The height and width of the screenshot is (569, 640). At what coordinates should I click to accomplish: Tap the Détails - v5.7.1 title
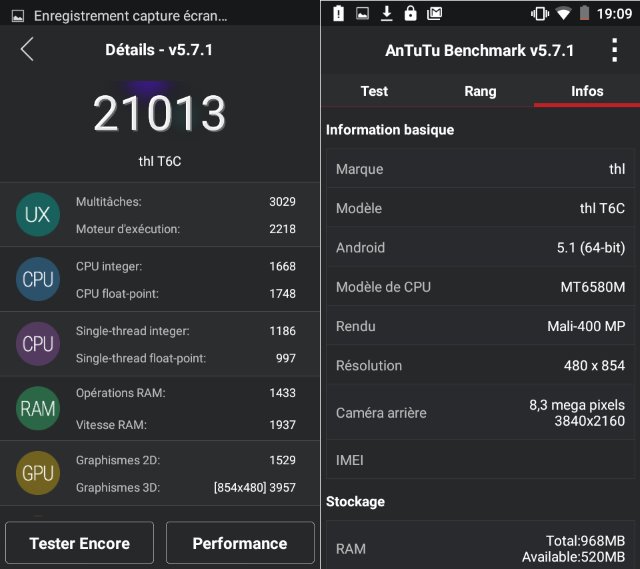pos(159,50)
